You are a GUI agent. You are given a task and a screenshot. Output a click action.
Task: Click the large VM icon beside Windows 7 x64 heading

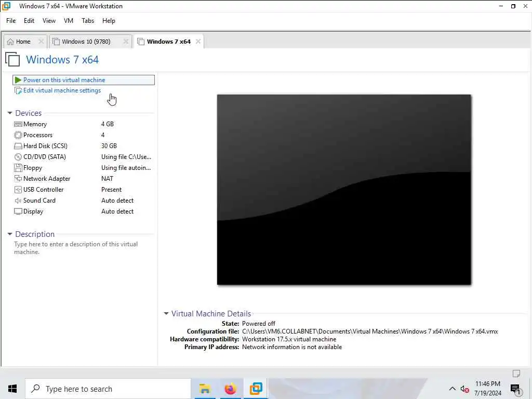pos(12,59)
